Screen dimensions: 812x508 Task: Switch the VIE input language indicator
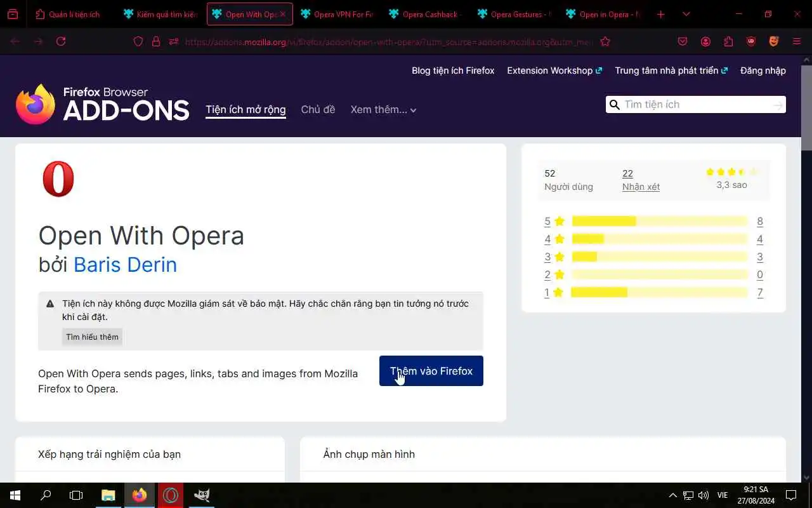click(723, 495)
